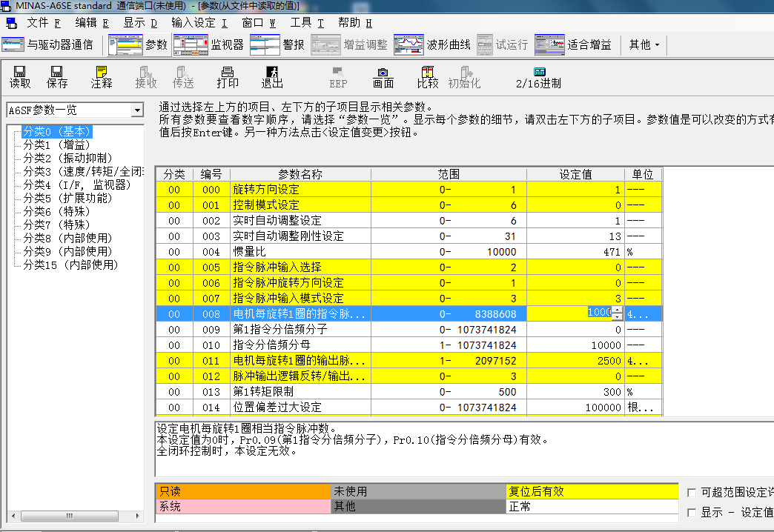The image size is (774, 532).
Task: Open the 注释 (Comment) tool
Action: pyautogui.click(x=102, y=76)
